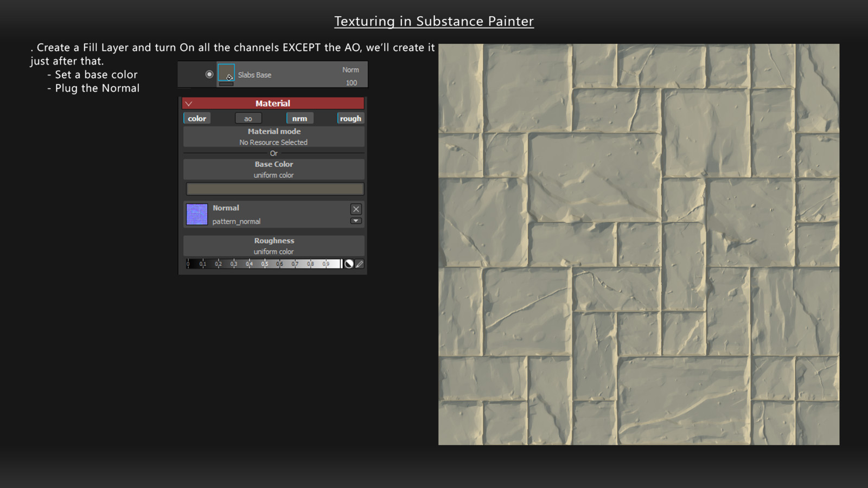Collapse the Material section chevron
Image resolution: width=868 pixels, height=488 pixels.
(189, 104)
